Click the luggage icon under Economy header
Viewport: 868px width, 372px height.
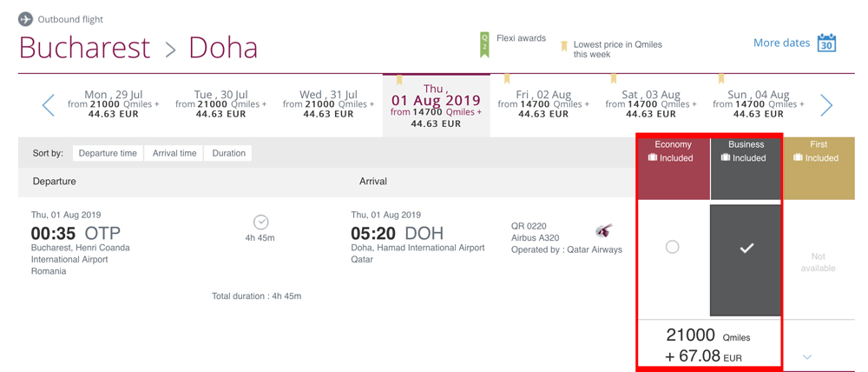click(653, 158)
